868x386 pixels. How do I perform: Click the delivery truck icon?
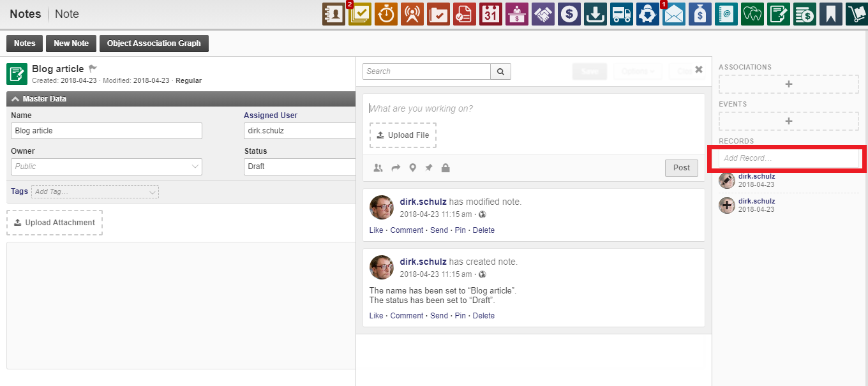pyautogui.click(x=621, y=14)
